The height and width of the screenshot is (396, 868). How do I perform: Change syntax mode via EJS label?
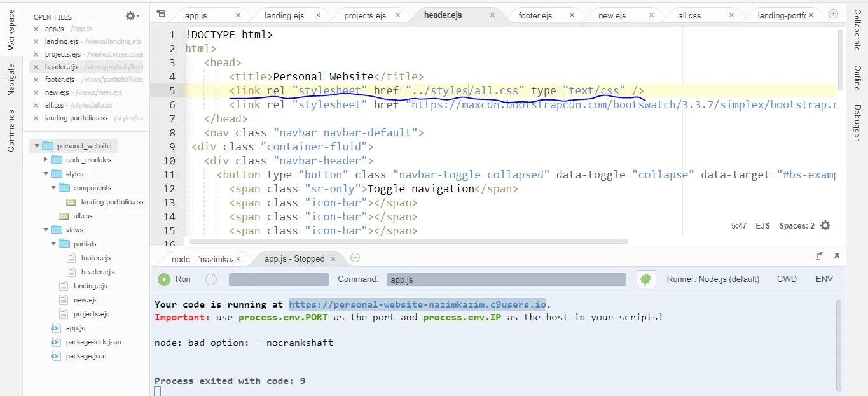click(762, 226)
